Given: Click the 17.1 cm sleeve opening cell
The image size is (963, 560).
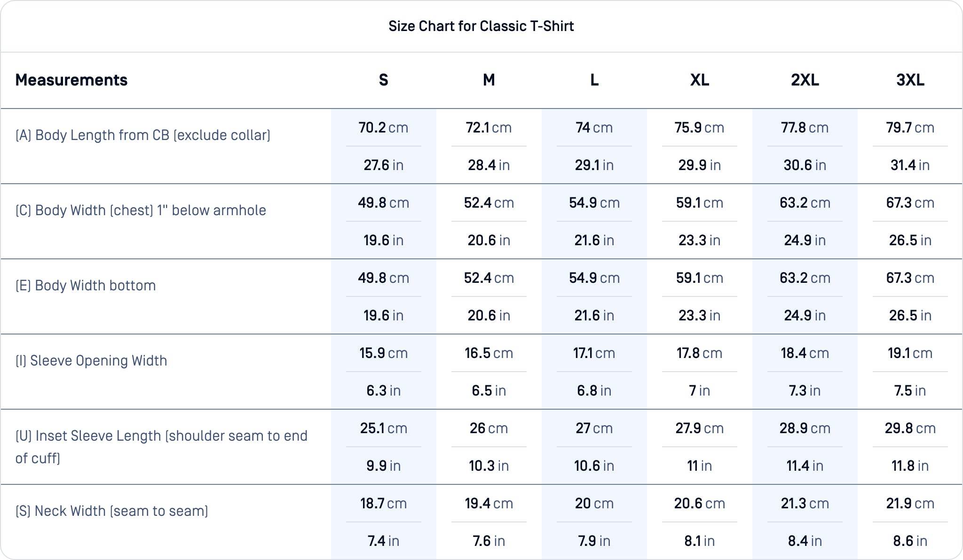Looking at the screenshot, I should click(594, 353).
